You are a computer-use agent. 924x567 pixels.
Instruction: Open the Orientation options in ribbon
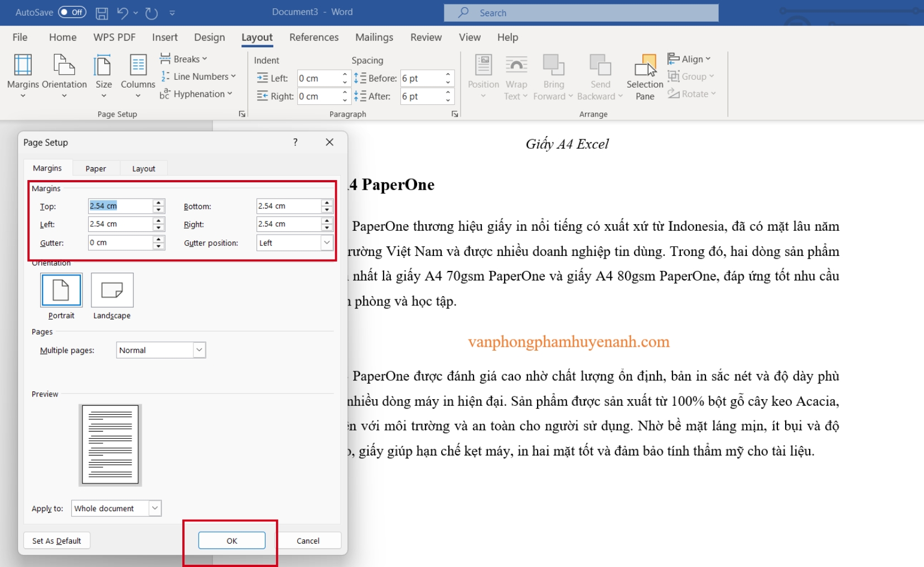point(64,76)
